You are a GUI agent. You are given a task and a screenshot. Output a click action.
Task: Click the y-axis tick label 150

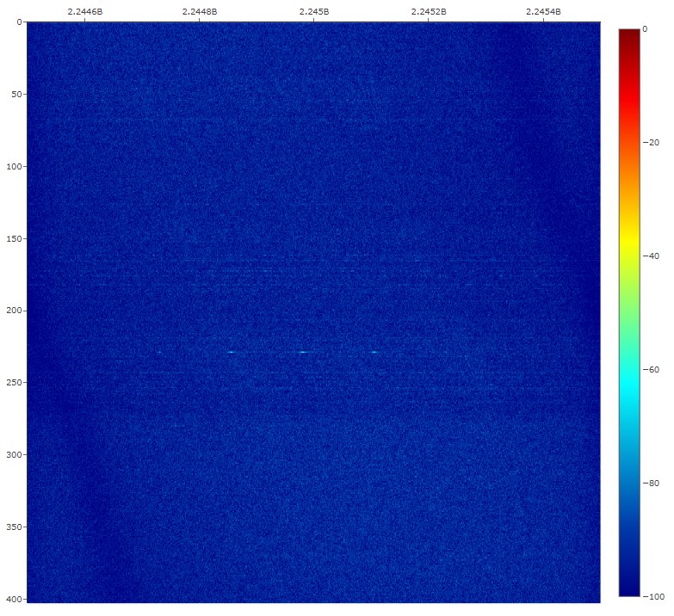(x=14, y=238)
